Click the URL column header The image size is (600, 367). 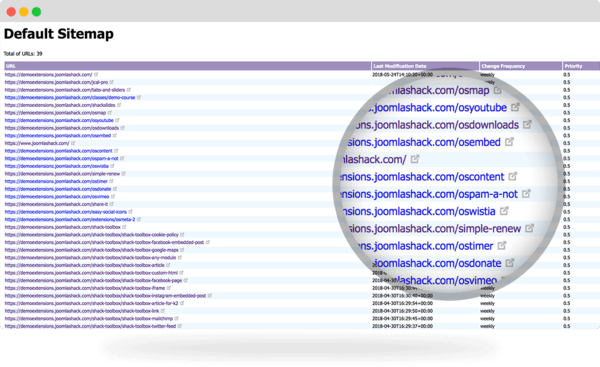[188, 66]
